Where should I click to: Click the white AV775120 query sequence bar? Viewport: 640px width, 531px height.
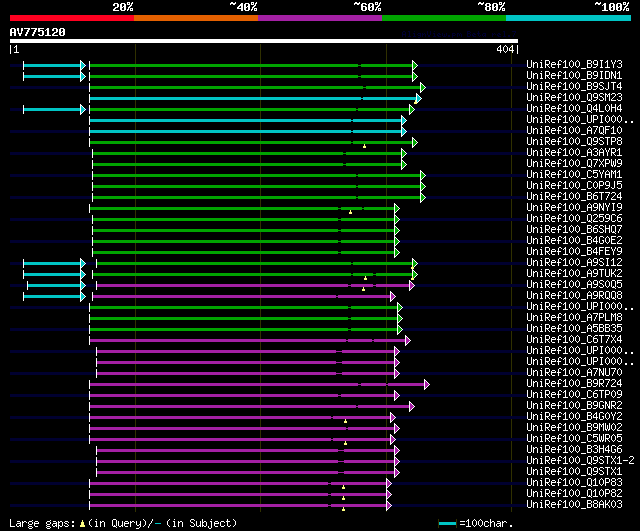(x=264, y=41)
